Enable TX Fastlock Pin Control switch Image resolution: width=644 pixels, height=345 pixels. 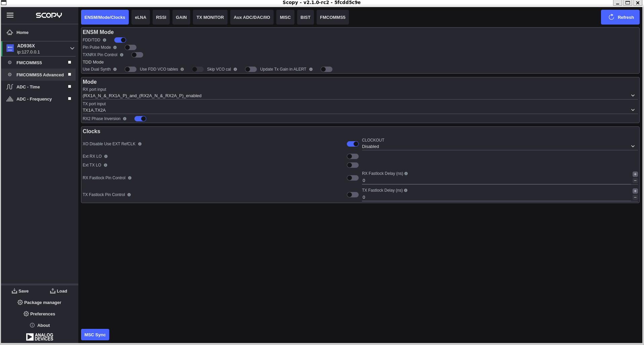pyautogui.click(x=353, y=195)
